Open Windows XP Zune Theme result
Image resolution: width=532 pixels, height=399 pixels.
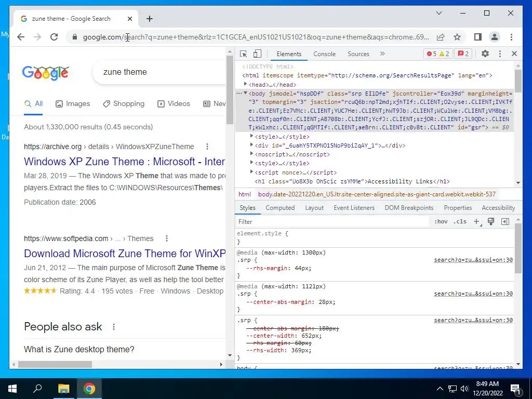[x=124, y=162]
